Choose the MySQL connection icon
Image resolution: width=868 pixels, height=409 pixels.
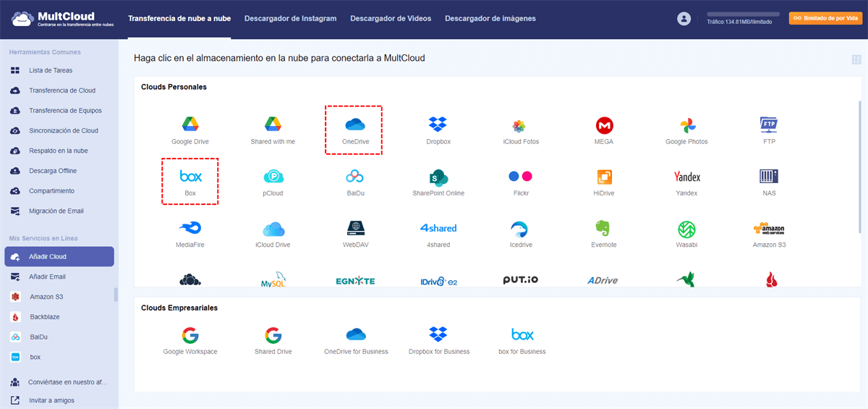[x=273, y=280]
